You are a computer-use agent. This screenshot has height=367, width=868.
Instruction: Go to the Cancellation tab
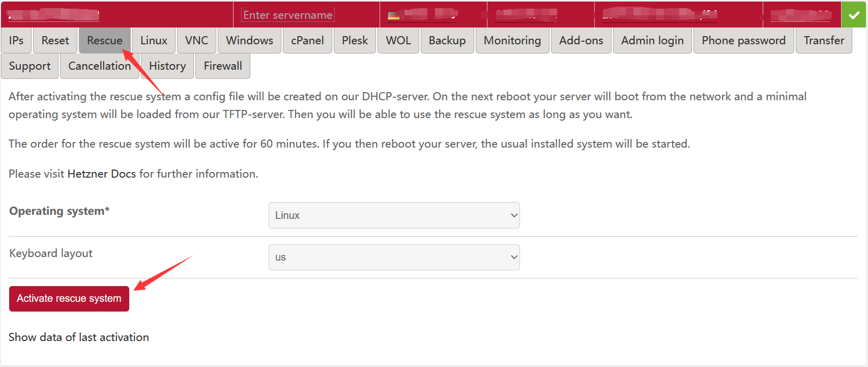point(99,66)
